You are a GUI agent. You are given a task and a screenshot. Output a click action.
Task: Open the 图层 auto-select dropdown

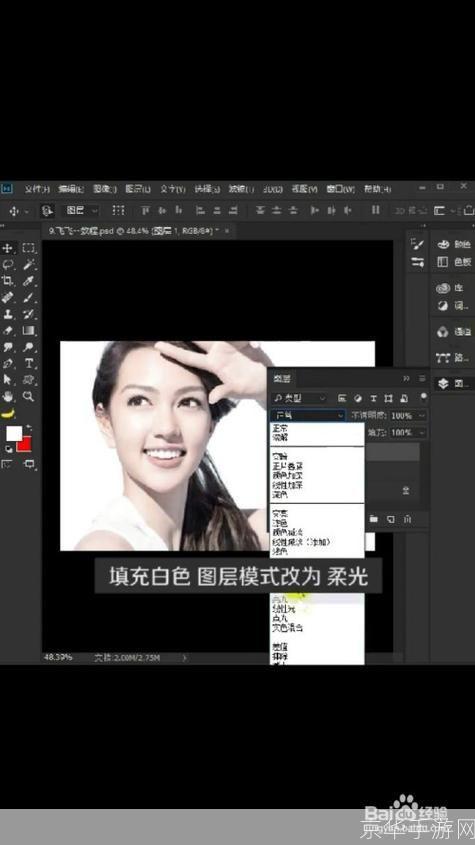82,210
